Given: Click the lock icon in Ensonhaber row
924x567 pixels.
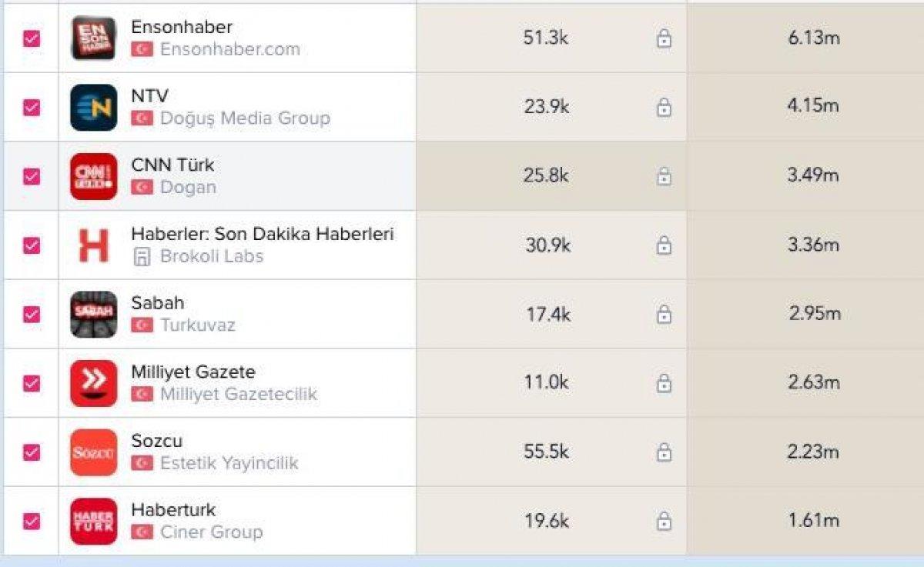Looking at the screenshot, I should (664, 38).
